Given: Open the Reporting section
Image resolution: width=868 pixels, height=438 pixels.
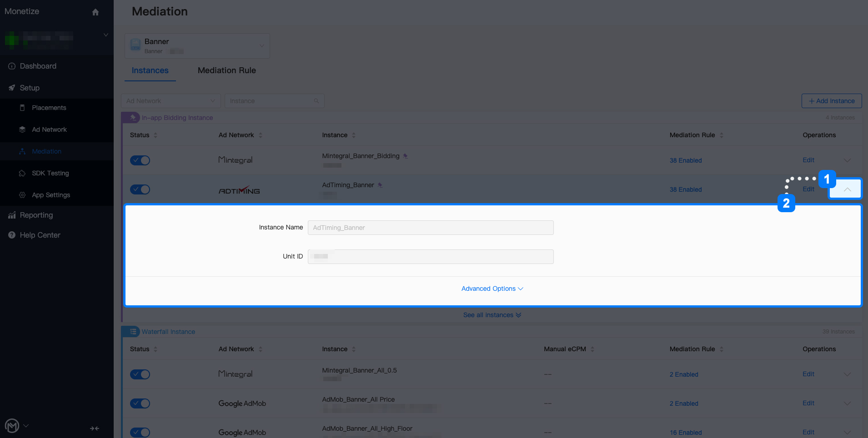Looking at the screenshot, I should (36, 215).
